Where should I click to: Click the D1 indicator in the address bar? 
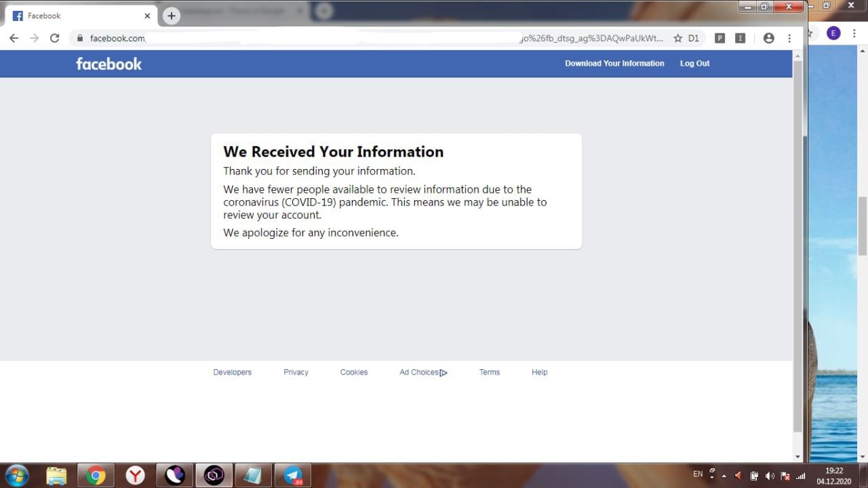click(x=693, y=38)
